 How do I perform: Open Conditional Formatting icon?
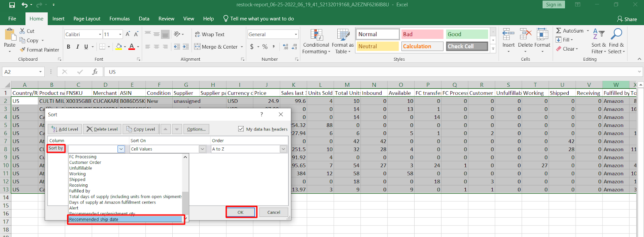click(x=316, y=35)
